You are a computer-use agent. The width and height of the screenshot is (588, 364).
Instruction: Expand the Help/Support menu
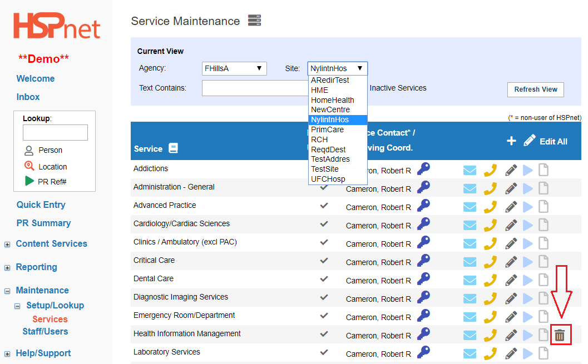(x=7, y=354)
